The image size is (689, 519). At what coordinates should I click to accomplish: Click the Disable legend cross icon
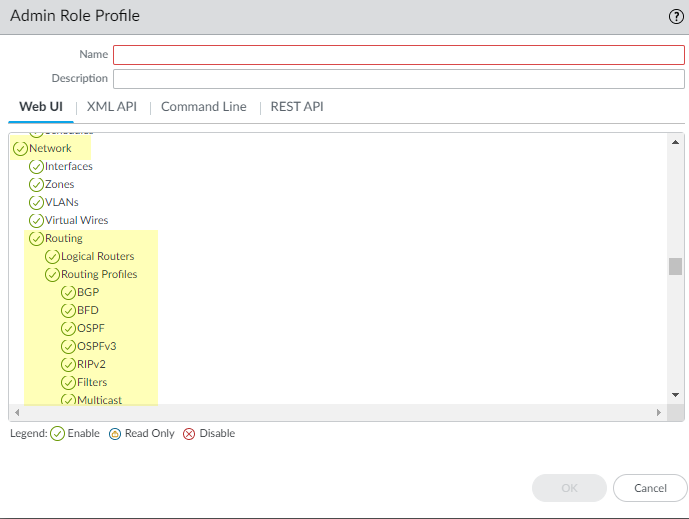click(x=189, y=434)
